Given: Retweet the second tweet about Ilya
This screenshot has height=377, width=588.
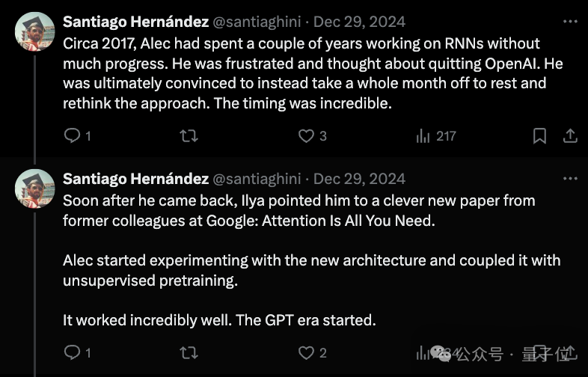Looking at the screenshot, I should [x=189, y=352].
